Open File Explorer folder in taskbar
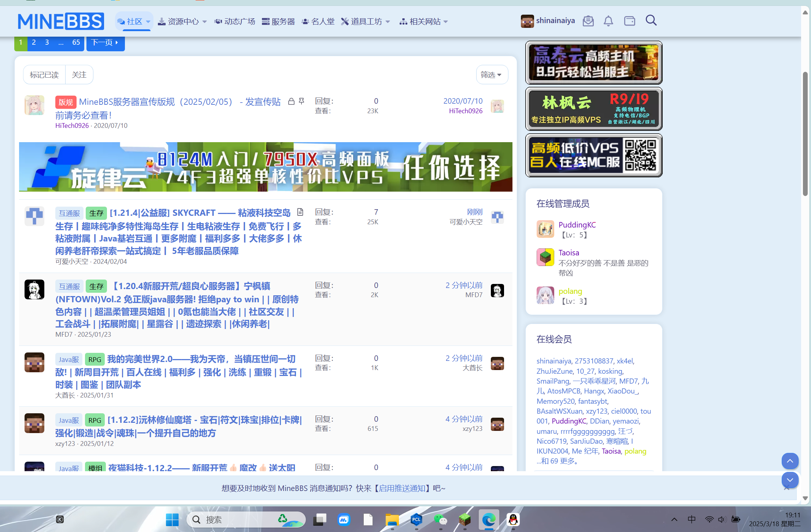 click(392, 519)
